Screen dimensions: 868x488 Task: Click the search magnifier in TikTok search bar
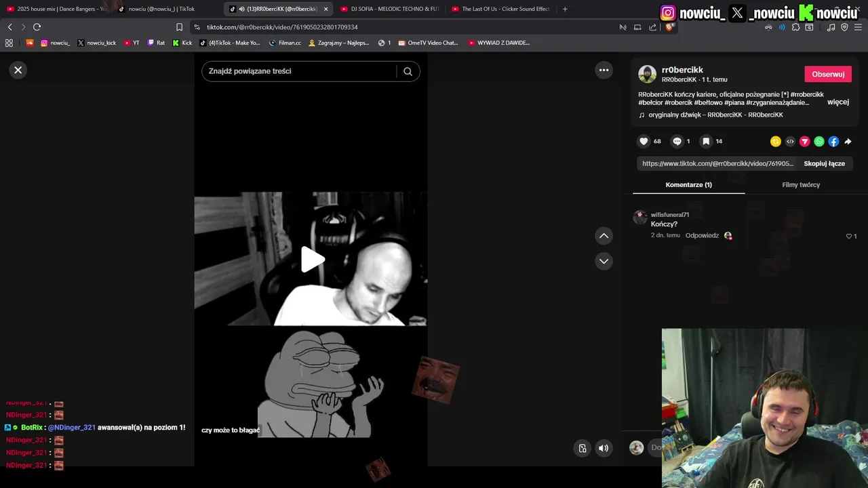pyautogui.click(x=408, y=71)
